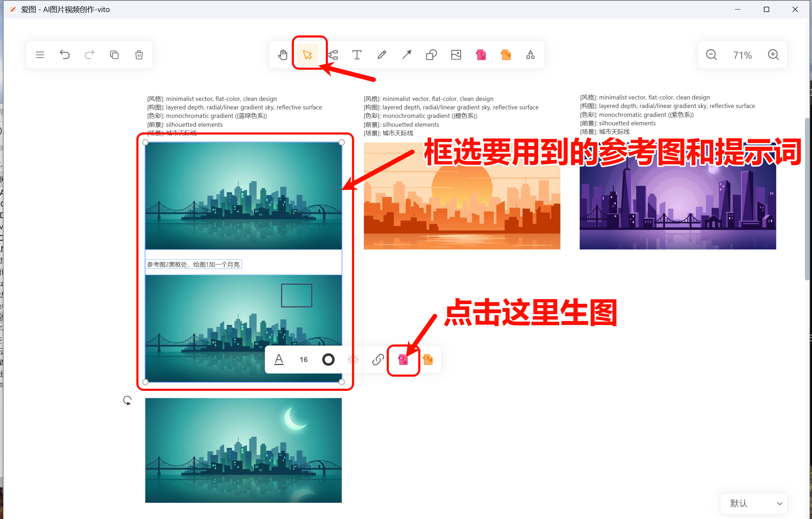Redo the last undone action
The height and width of the screenshot is (519, 812).
coord(90,55)
